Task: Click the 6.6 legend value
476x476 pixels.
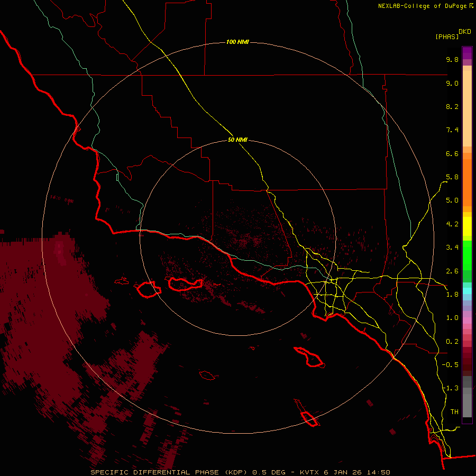Action: tap(452, 153)
